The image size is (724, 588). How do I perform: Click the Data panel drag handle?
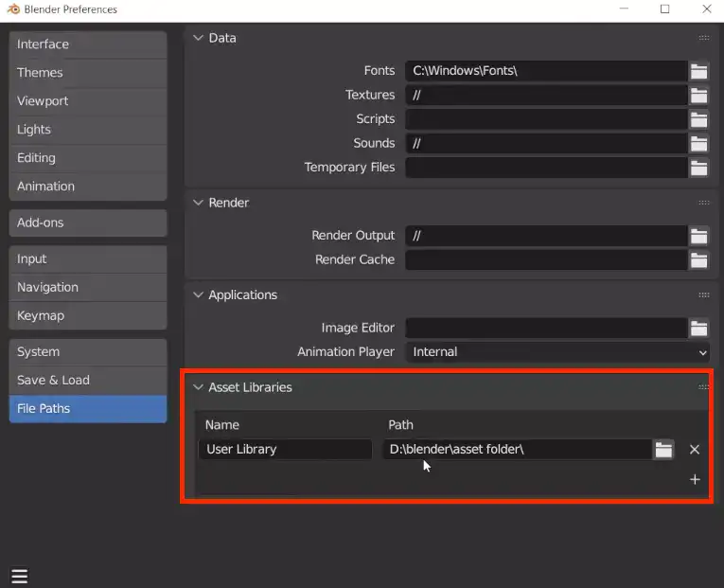point(704,38)
